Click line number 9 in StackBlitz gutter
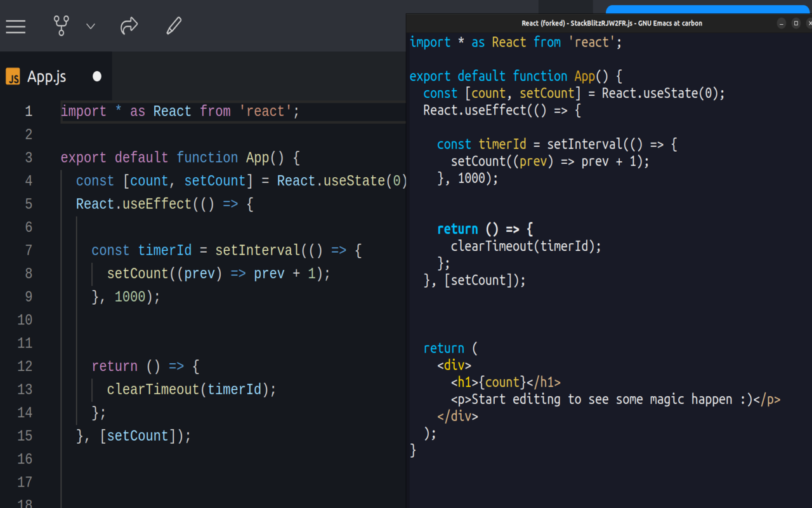 [29, 297]
